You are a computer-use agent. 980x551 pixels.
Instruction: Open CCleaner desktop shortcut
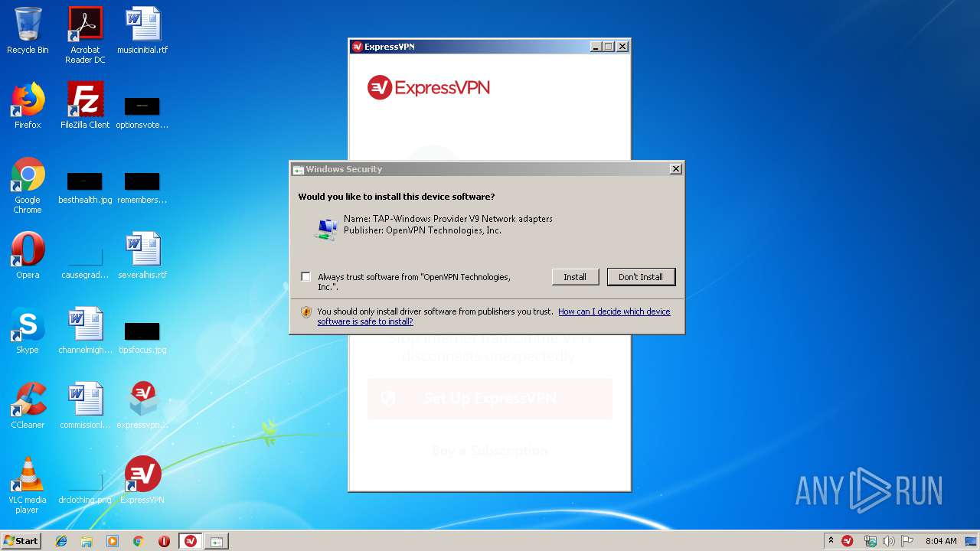(x=28, y=406)
